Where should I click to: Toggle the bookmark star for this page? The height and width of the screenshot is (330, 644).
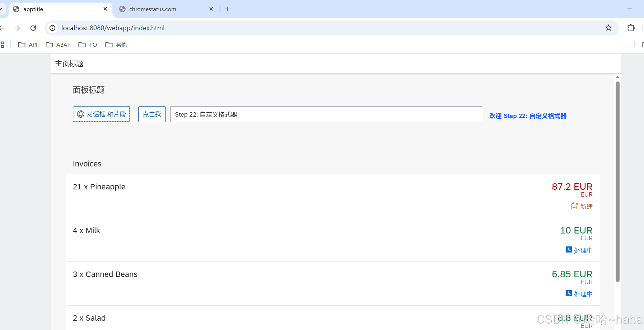[608, 28]
